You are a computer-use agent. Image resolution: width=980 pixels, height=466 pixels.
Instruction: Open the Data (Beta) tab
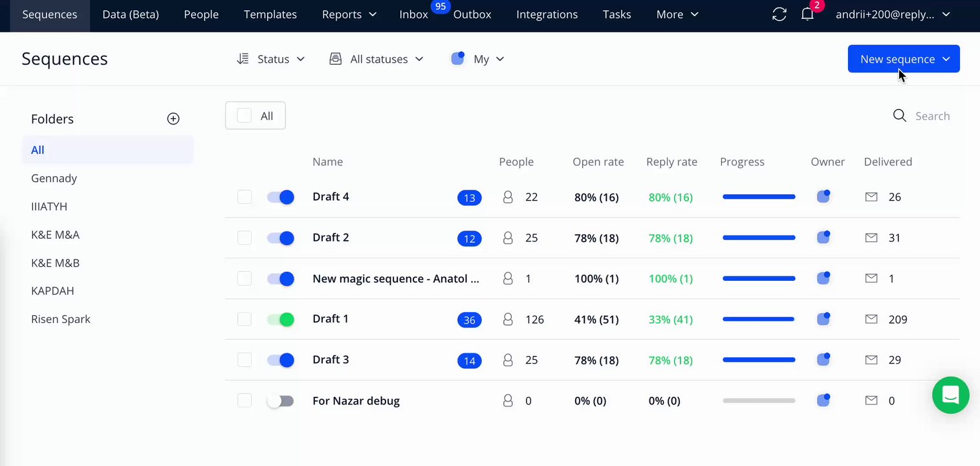pos(131,14)
